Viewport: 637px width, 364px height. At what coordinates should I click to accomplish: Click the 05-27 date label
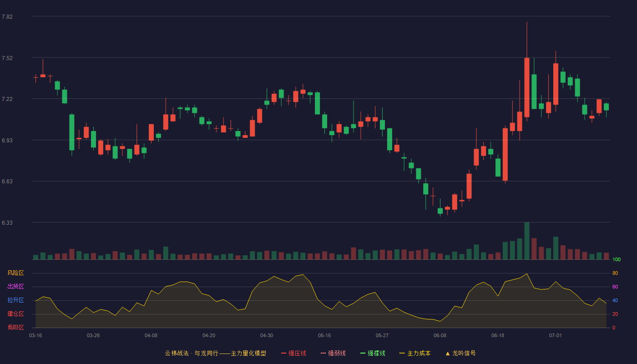[382, 335]
